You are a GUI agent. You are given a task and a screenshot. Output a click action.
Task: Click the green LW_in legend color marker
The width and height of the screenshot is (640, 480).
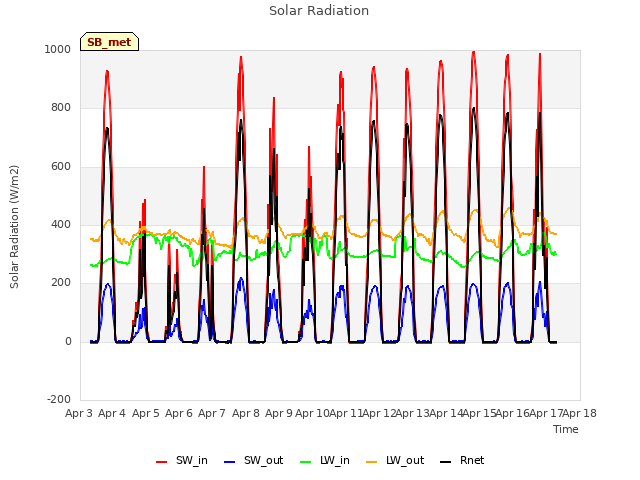tap(306, 462)
